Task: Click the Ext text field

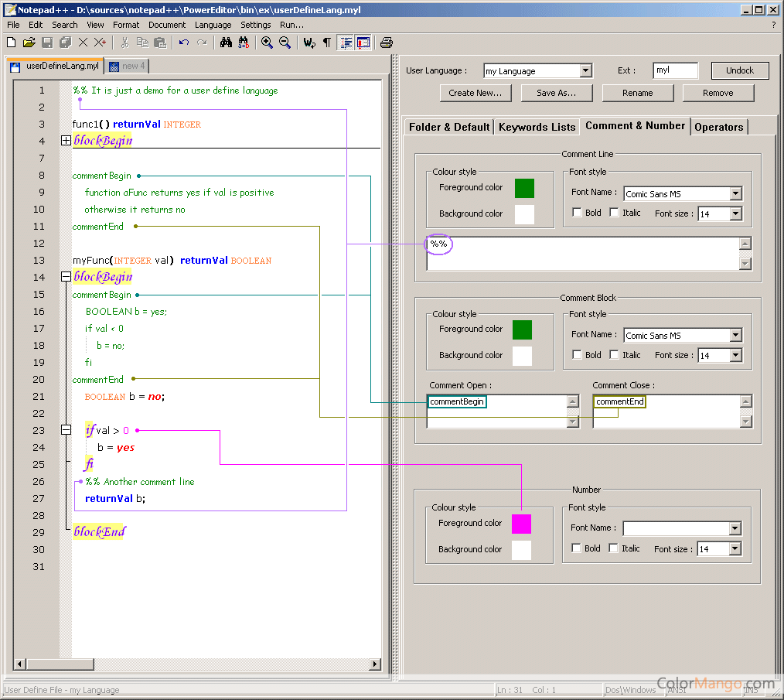Action: tap(675, 71)
